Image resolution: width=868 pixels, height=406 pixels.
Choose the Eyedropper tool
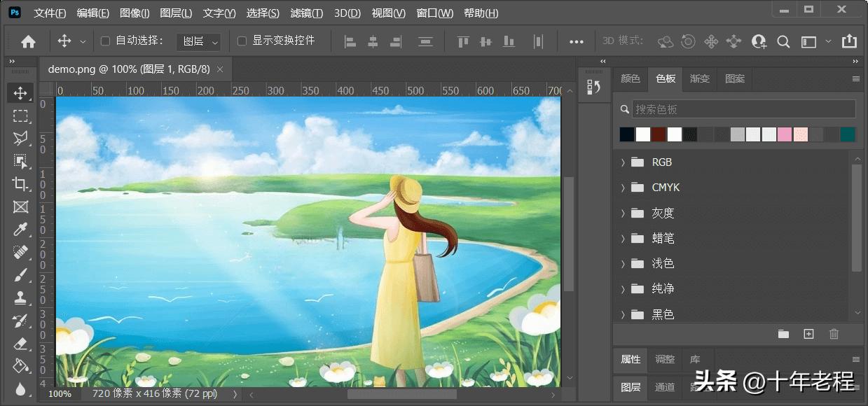(20, 230)
